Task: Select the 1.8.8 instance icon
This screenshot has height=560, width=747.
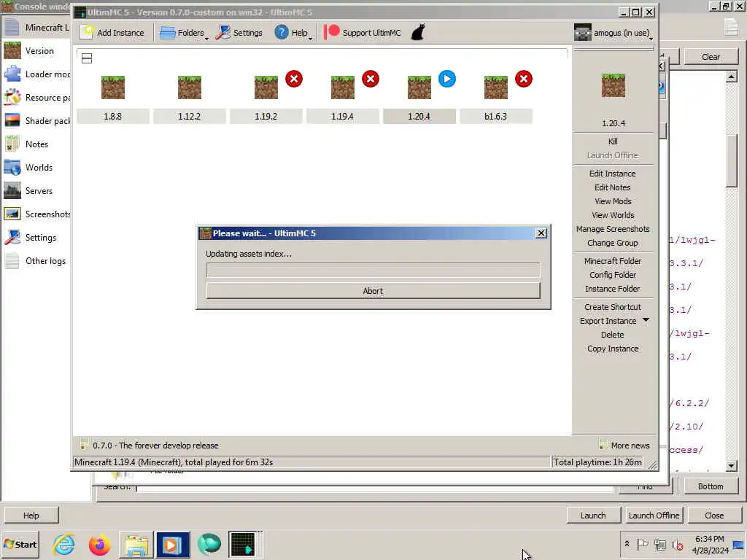Action: click(113, 87)
